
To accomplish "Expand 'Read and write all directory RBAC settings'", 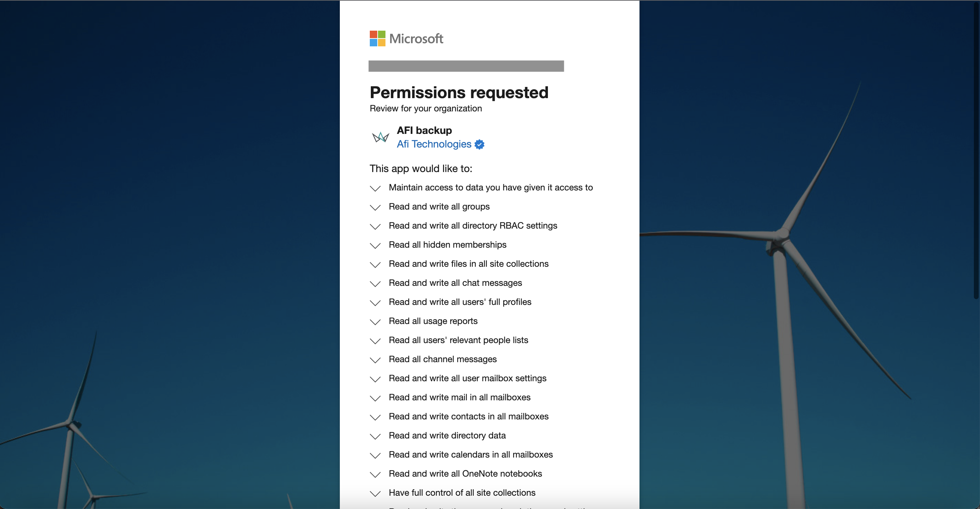I will pos(375,226).
